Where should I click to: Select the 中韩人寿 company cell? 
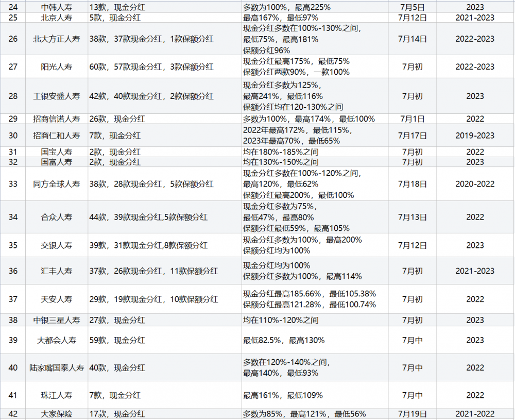(57, 7)
